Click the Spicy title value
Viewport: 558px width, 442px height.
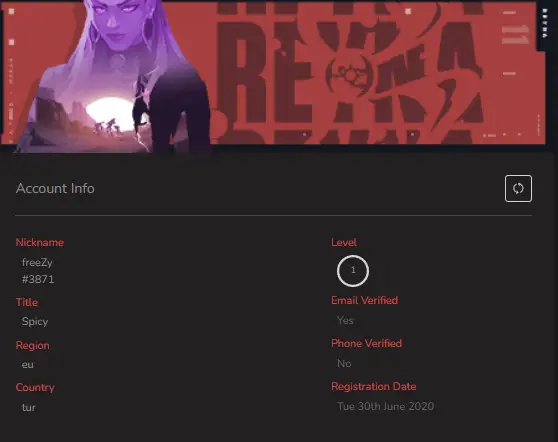pos(35,322)
